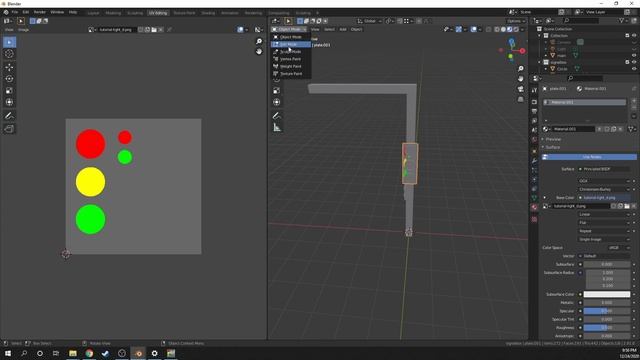The width and height of the screenshot is (640, 360).
Task: Open the Material properties tab icon
Action: click(x=534, y=207)
